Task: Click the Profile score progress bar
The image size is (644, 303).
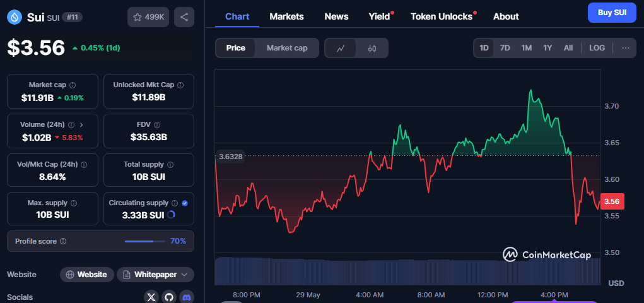Action: (x=144, y=241)
